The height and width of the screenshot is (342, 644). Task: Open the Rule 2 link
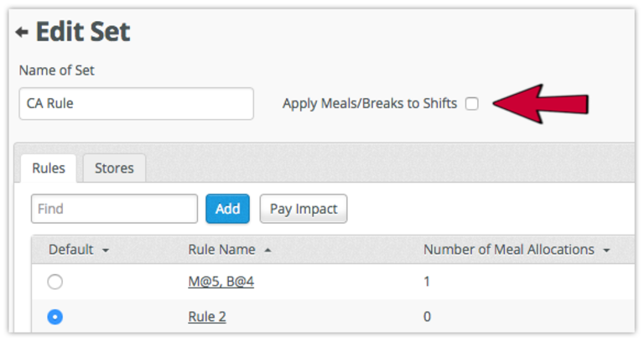207,317
